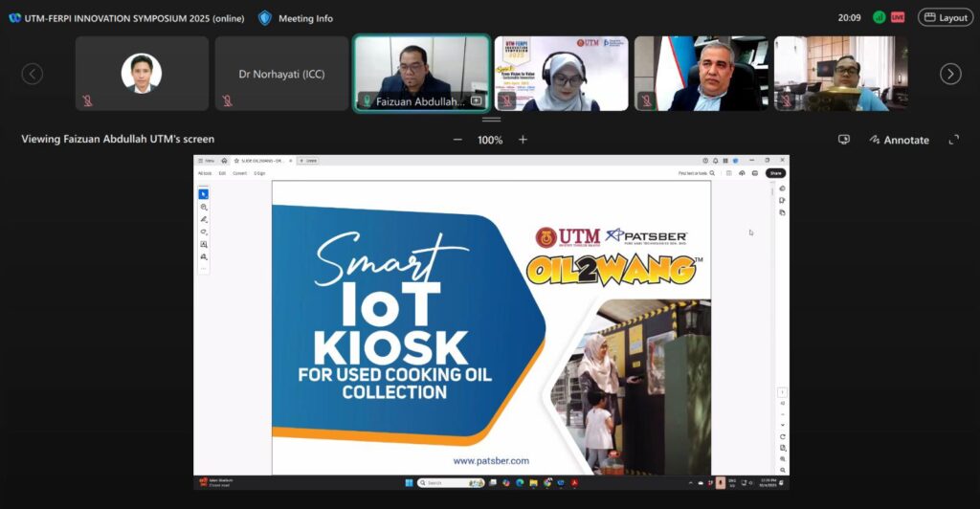
Task: Click the Find text or tools search field
Action: (x=697, y=173)
